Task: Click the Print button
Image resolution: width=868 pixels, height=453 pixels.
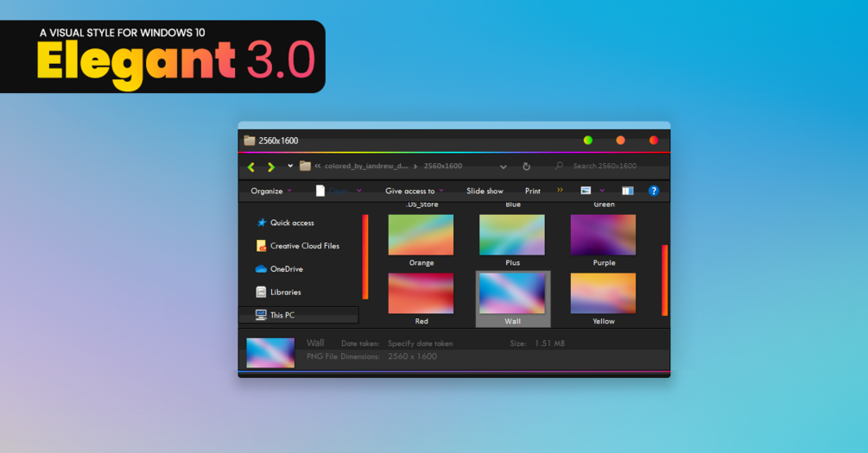Action: 533,191
